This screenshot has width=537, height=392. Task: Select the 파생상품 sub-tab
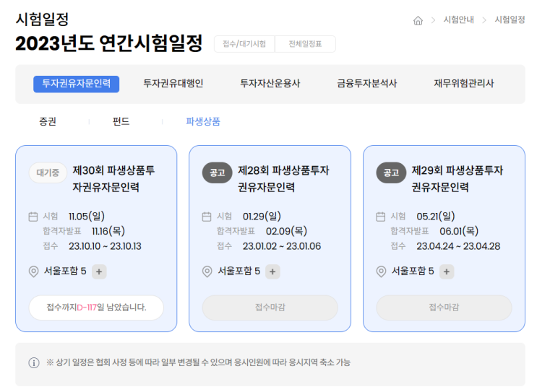pos(203,121)
